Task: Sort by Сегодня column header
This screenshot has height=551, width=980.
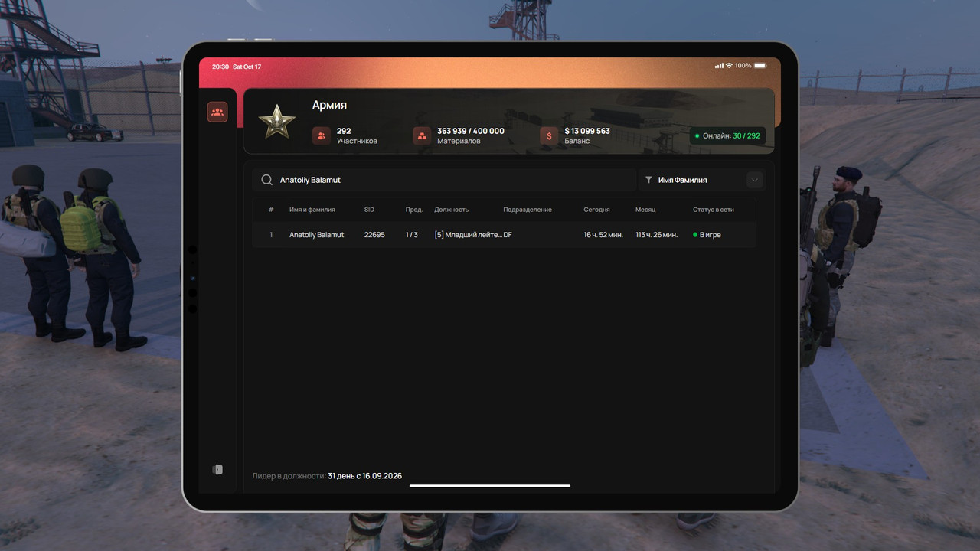Action: pyautogui.click(x=596, y=210)
